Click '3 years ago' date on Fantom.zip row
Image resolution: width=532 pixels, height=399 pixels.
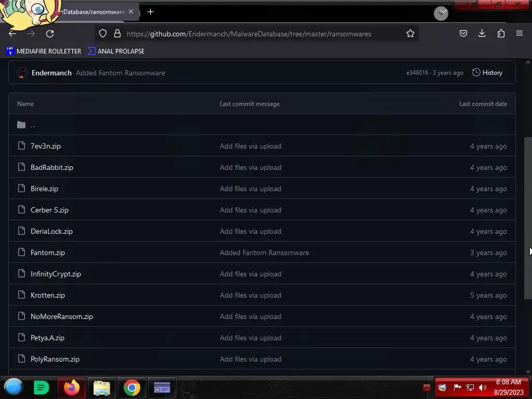click(488, 252)
